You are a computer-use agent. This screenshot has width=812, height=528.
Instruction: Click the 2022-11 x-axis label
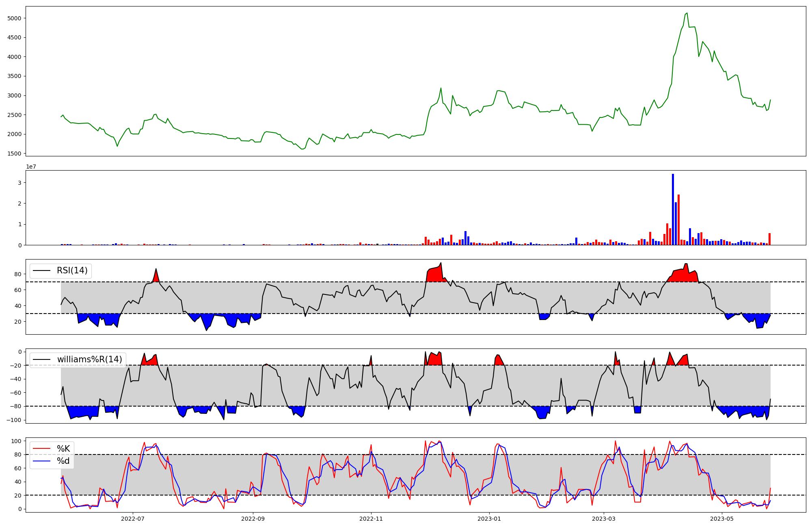pos(371,519)
